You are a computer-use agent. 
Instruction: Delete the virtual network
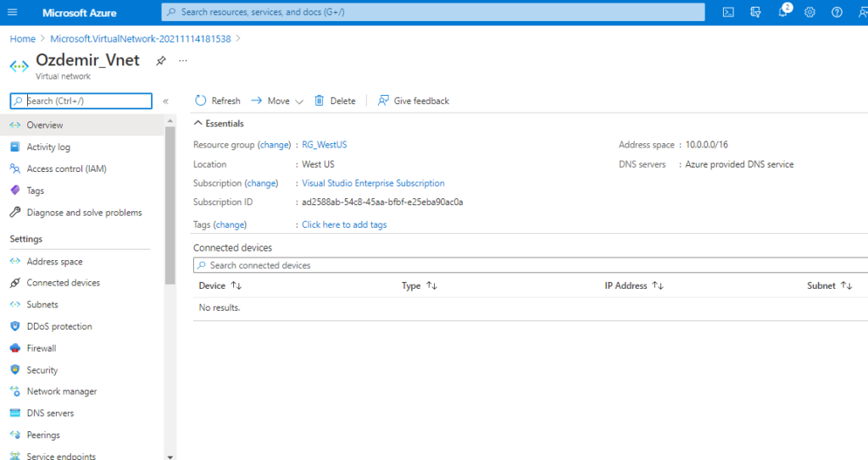click(x=335, y=101)
